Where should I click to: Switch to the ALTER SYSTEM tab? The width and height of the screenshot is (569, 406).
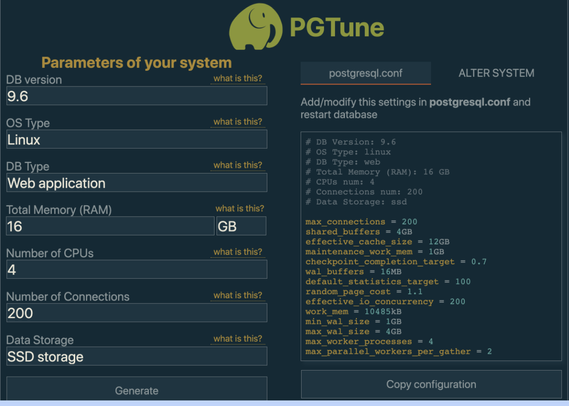[496, 73]
